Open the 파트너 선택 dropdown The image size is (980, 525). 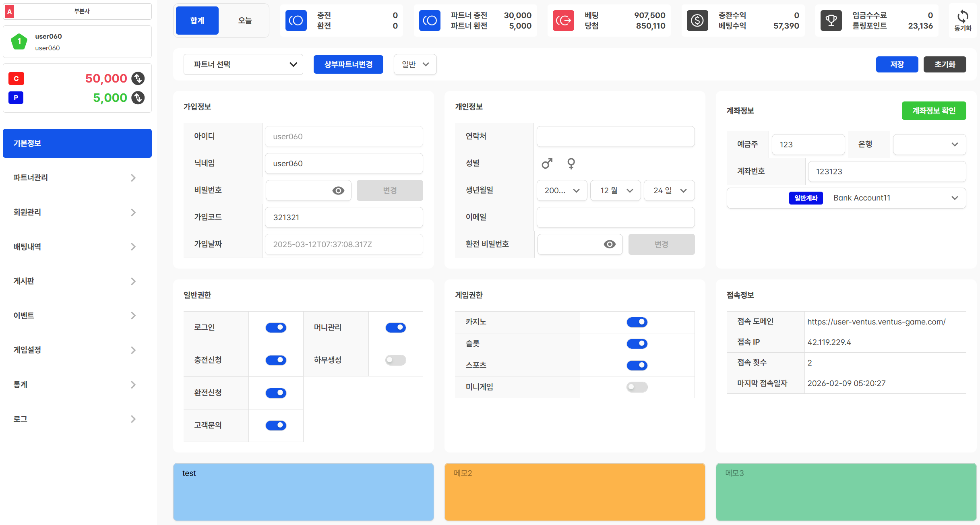(x=243, y=64)
